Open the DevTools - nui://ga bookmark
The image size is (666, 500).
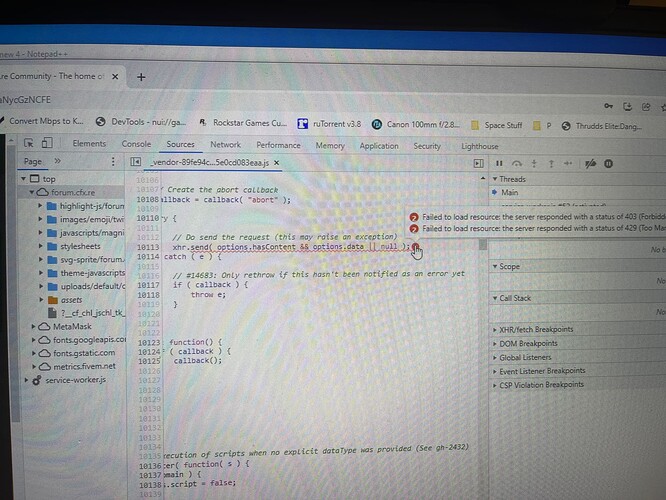click(x=141, y=122)
